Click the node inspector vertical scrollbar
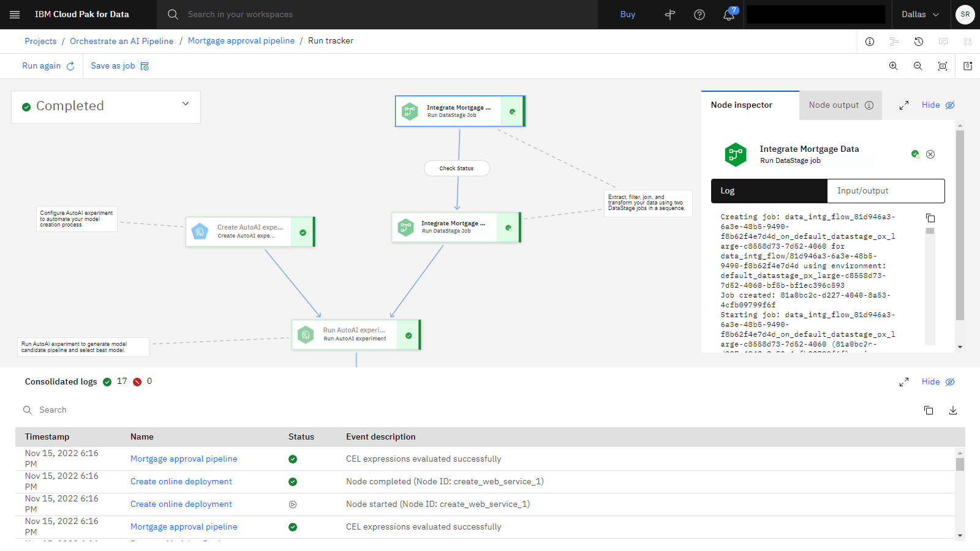 (960, 225)
